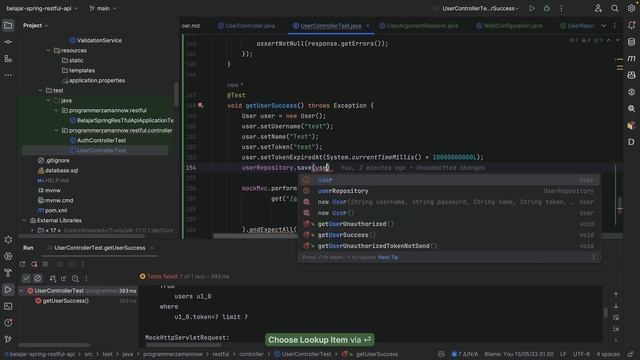
Task: Open application.properties file
Action: (93, 80)
